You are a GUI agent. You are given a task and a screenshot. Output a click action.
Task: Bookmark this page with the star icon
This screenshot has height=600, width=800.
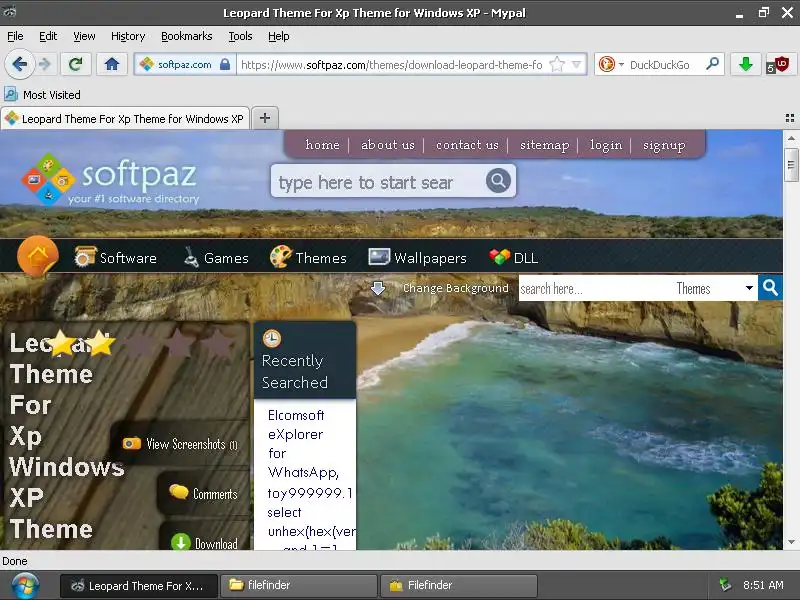point(557,64)
